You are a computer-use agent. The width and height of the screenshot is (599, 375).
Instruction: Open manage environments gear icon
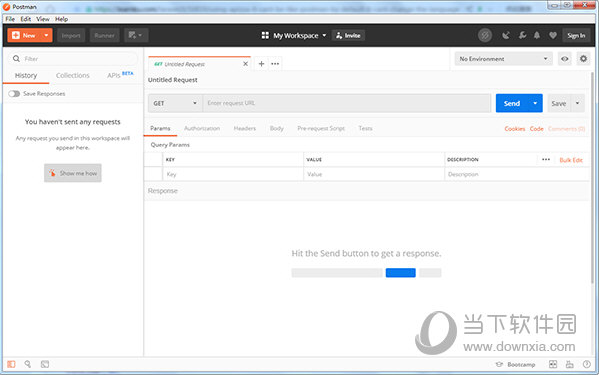click(583, 59)
